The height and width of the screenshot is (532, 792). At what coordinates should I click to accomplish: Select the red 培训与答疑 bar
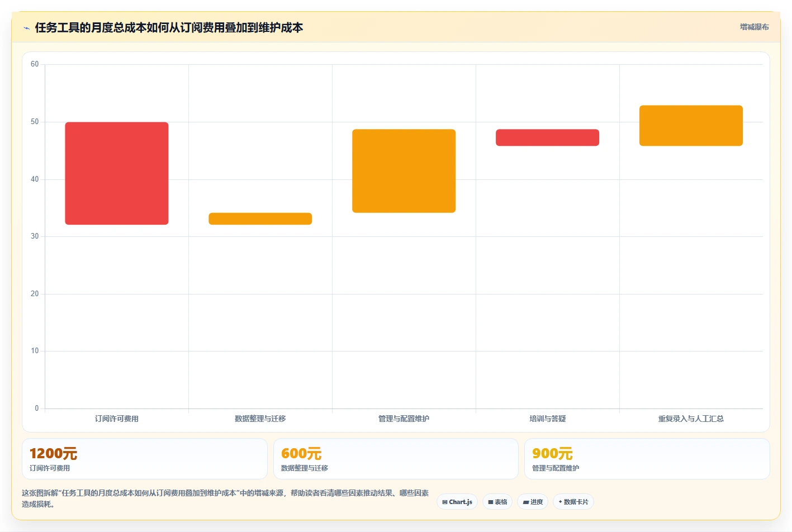pos(548,137)
